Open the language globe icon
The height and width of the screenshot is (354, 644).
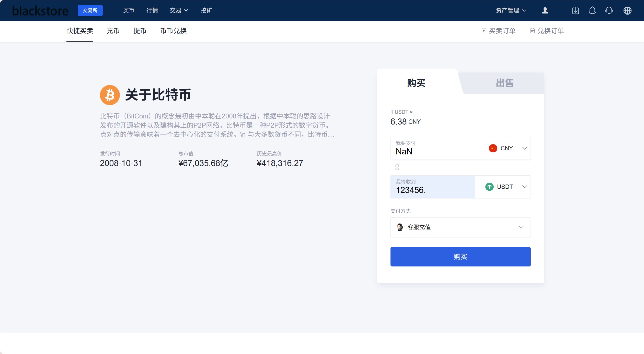click(627, 10)
